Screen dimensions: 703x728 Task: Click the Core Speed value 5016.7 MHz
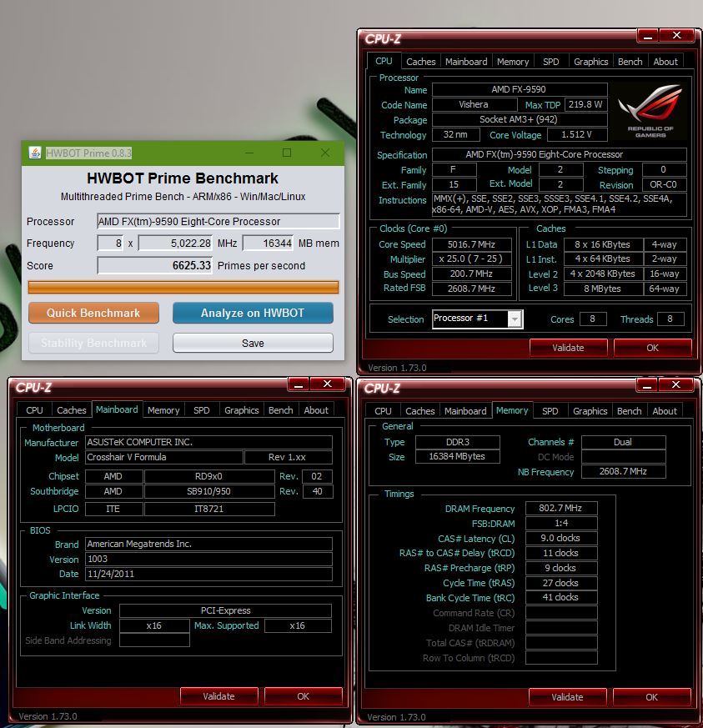tap(472, 244)
